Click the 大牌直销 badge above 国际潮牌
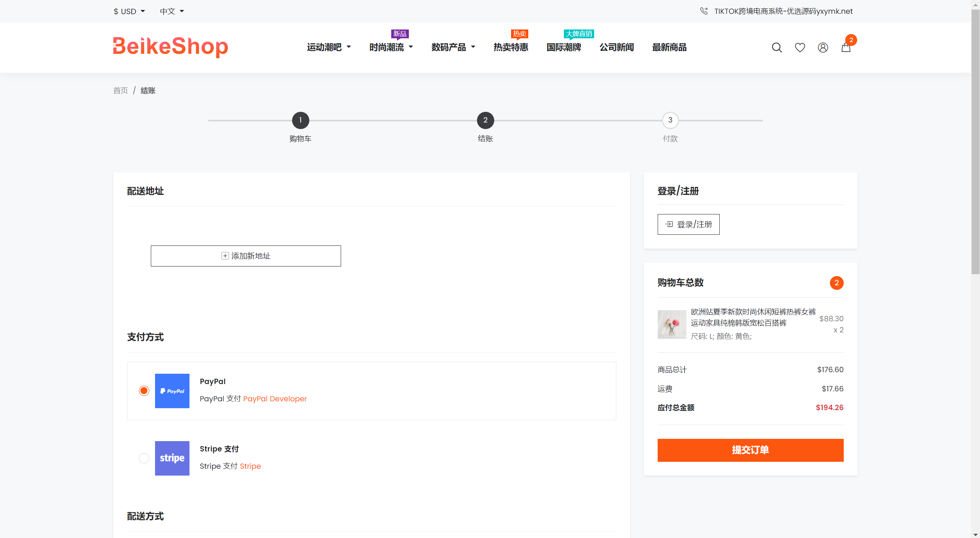Screen dimensions: 980x538 point(579,34)
